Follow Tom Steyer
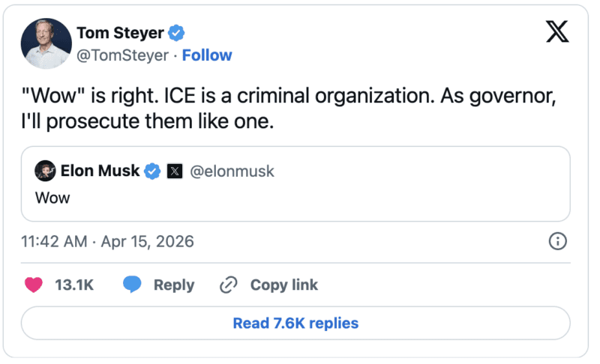Image resolution: width=600 pixels, height=364 pixels. 207,55
